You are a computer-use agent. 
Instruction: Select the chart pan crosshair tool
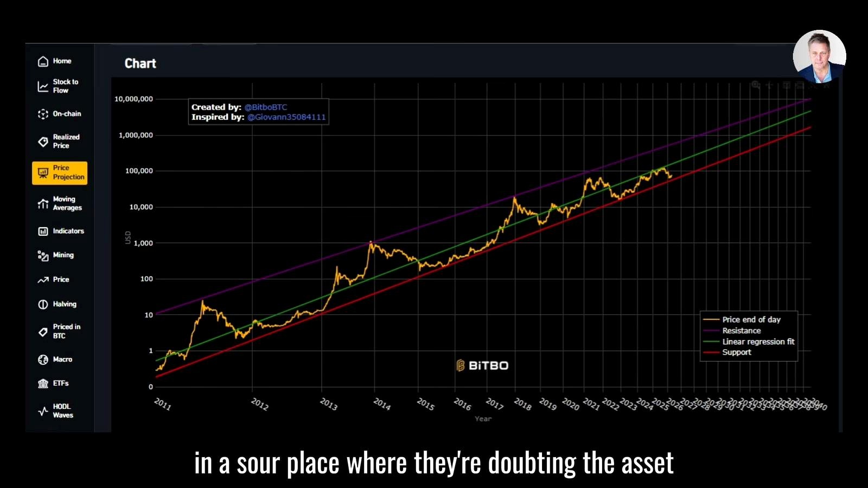pos(769,85)
